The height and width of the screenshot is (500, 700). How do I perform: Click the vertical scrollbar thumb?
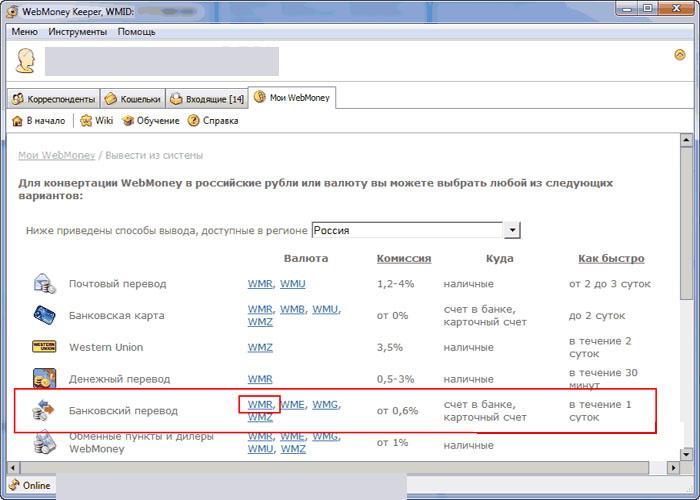(x=686, y=224)
